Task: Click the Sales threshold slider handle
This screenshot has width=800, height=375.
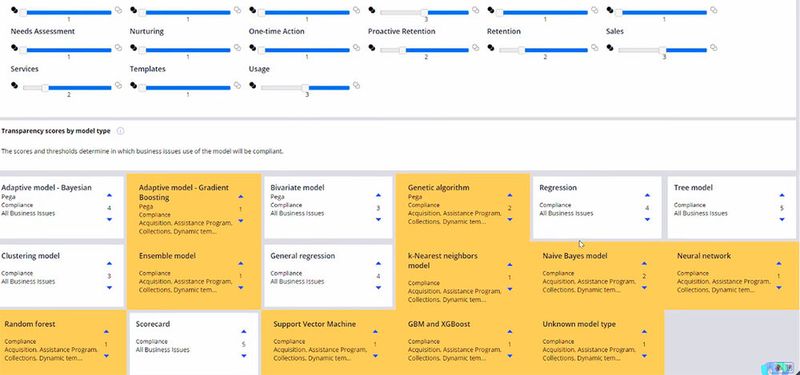Action: [x=662, y=50]
